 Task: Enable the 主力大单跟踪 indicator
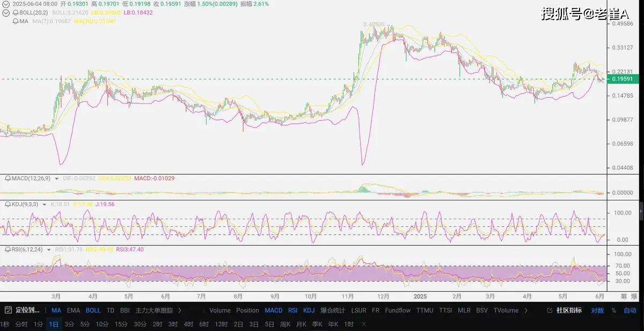tap(154, 310)
